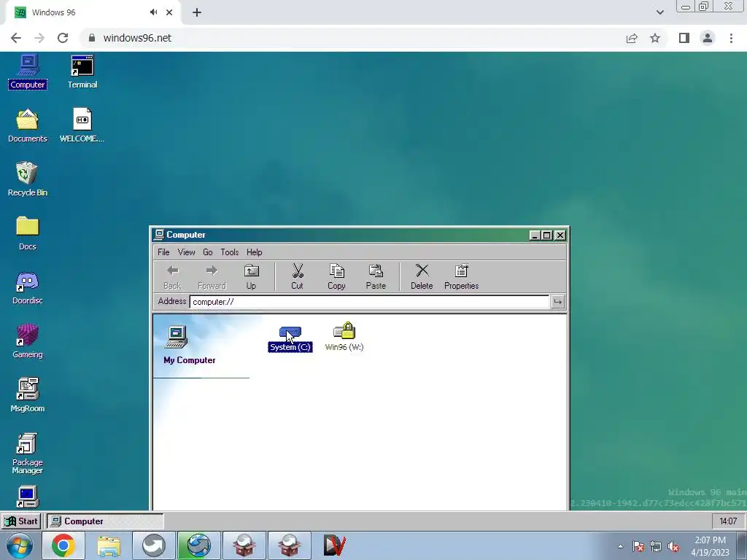Viewport: 747px width, 560px height.
Task: Go Up one folder level
Action: pyautogui.click(x=251, y=277)
